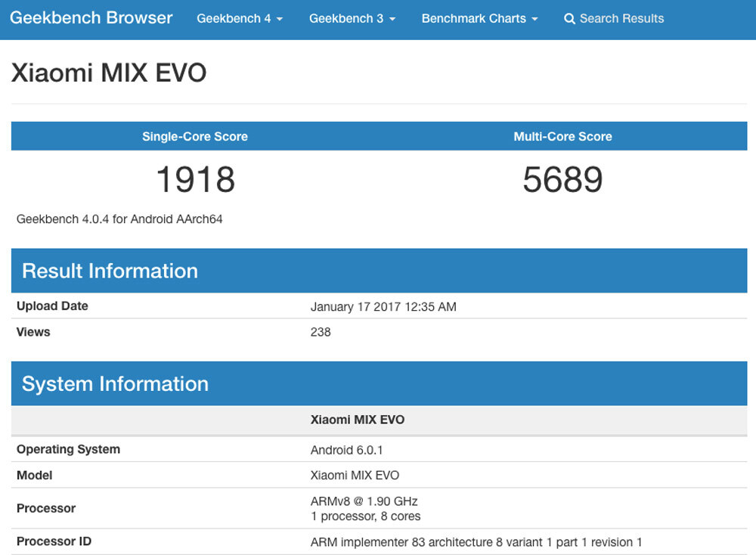
Task: Click the Views count 238
Action: pos(321,332)
